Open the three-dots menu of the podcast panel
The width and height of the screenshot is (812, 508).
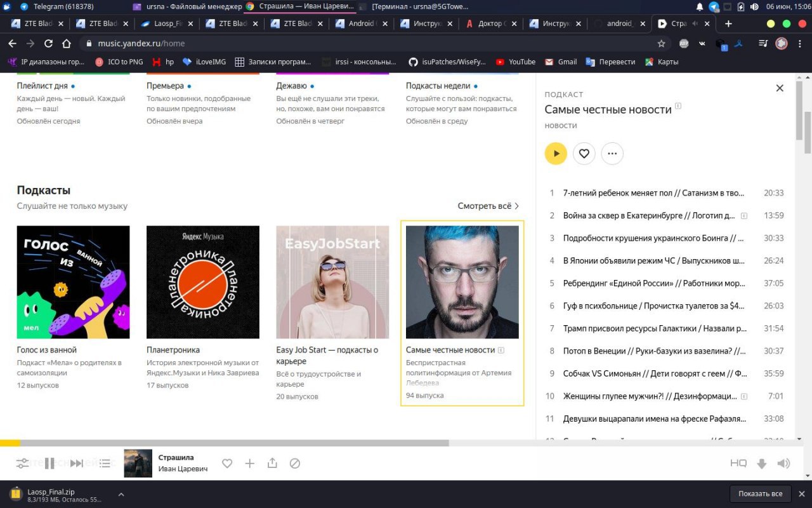pyautogui.click(x=612, y=153)
